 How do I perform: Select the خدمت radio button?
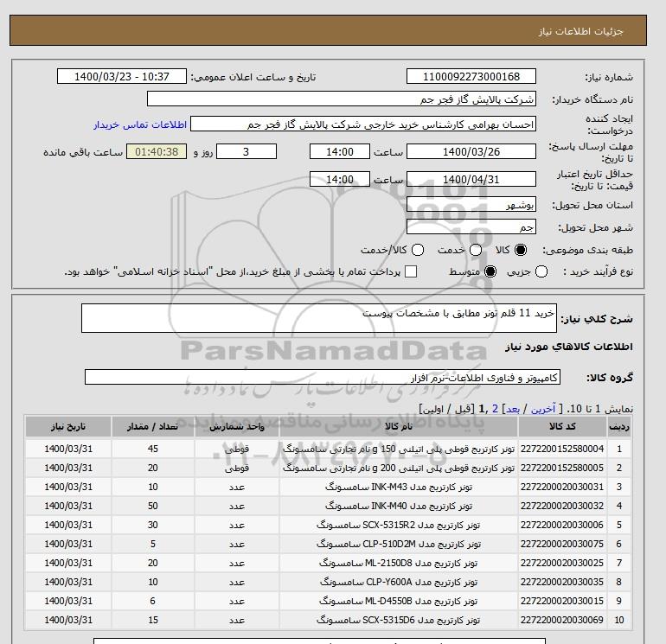click(x=476, y=250)
